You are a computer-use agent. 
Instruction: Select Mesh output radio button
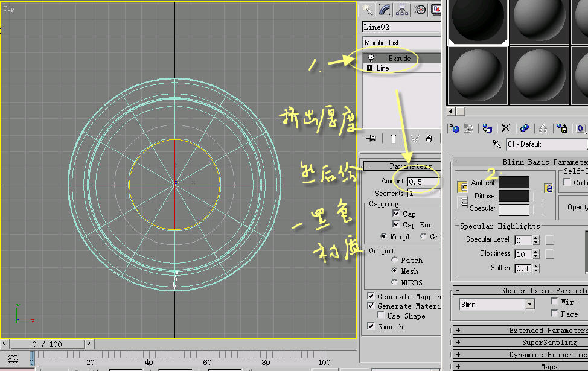point(394,270)
